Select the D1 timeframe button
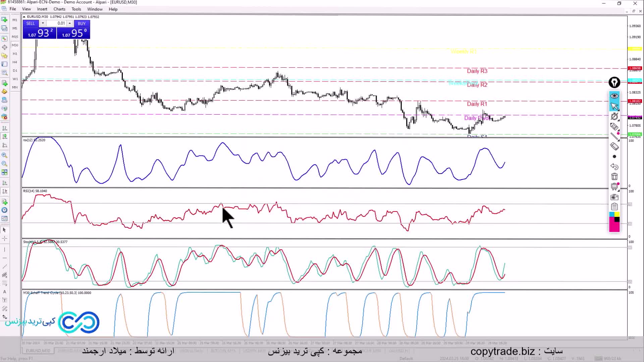The width and height of the screenshot is (644, 362). pyautogui.click(x=15, y=70)
